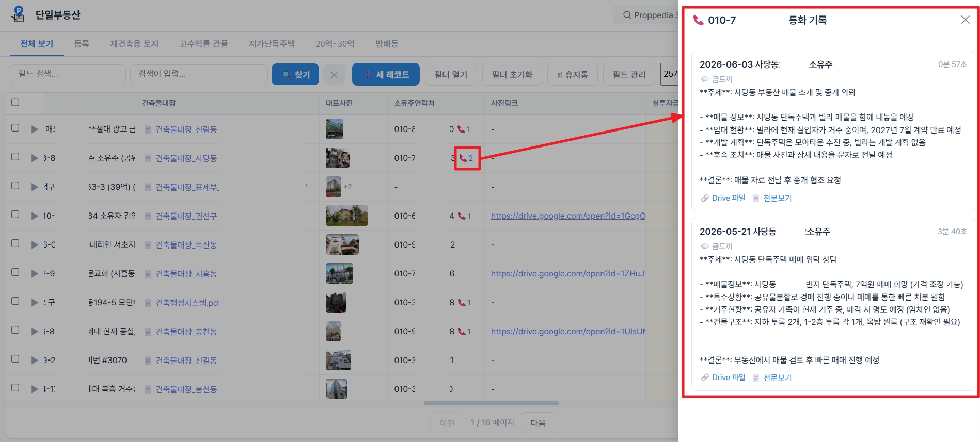Check the 건축물대장_시흥동 row checkbox
The width and height of the screenshot is (980, 442).
pos(15,272)
